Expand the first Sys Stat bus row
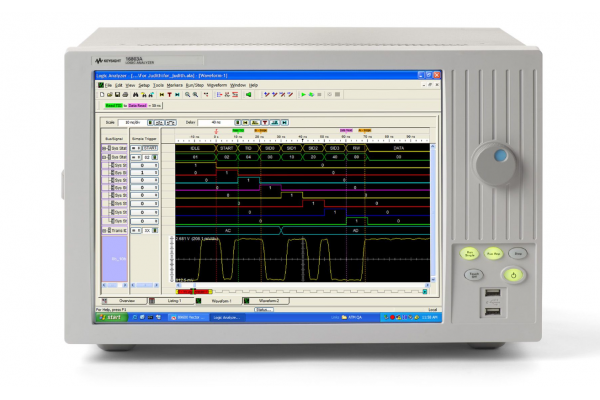The image size is (600, 400). (103, 148)
